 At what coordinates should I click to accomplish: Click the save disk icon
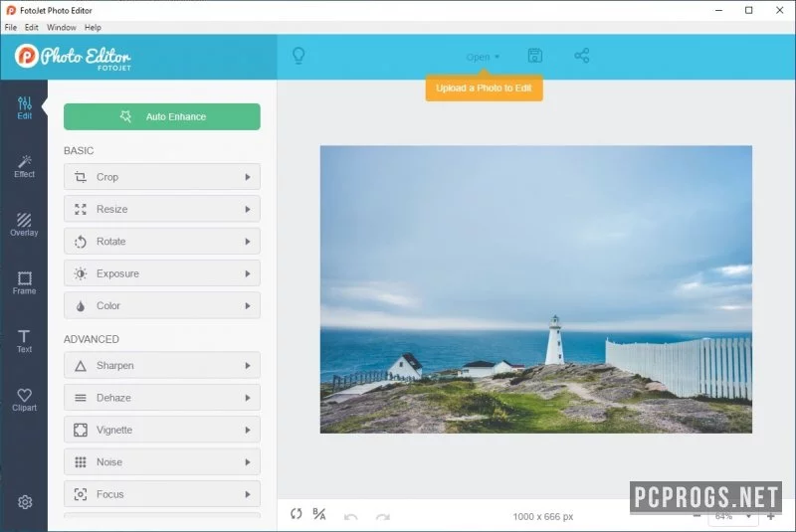535,56
